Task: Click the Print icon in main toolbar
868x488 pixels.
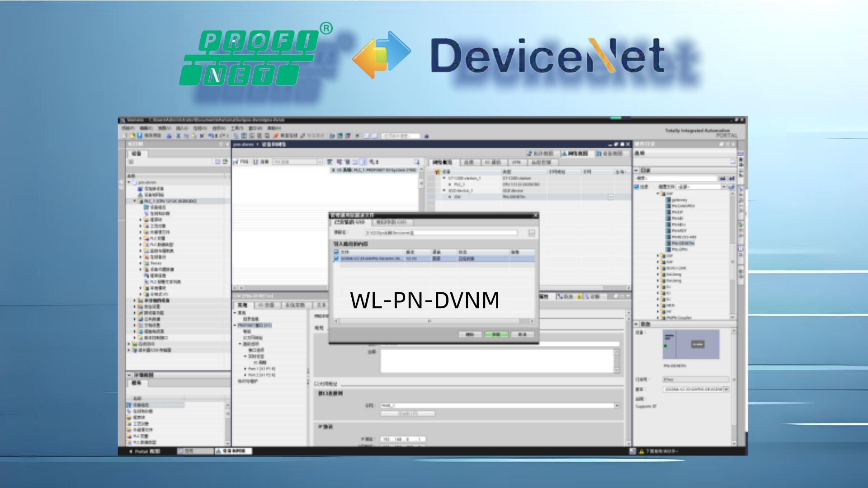Action: [169, 136]
